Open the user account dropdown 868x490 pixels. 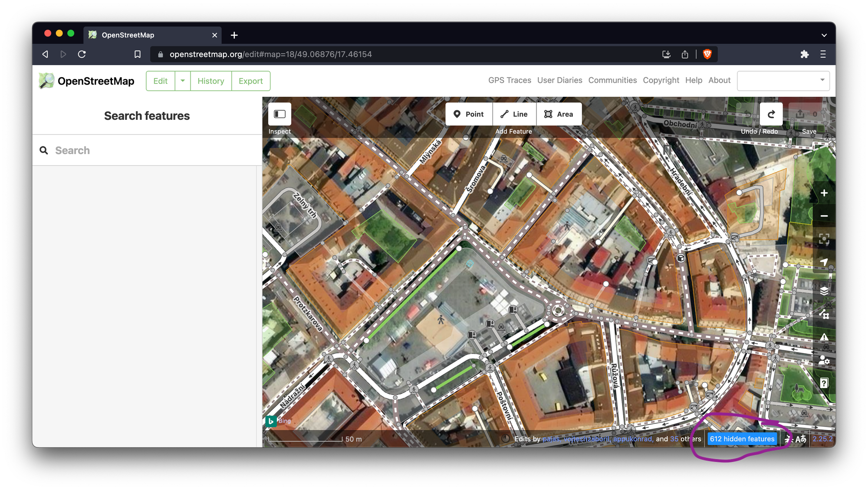pos(783,81)
